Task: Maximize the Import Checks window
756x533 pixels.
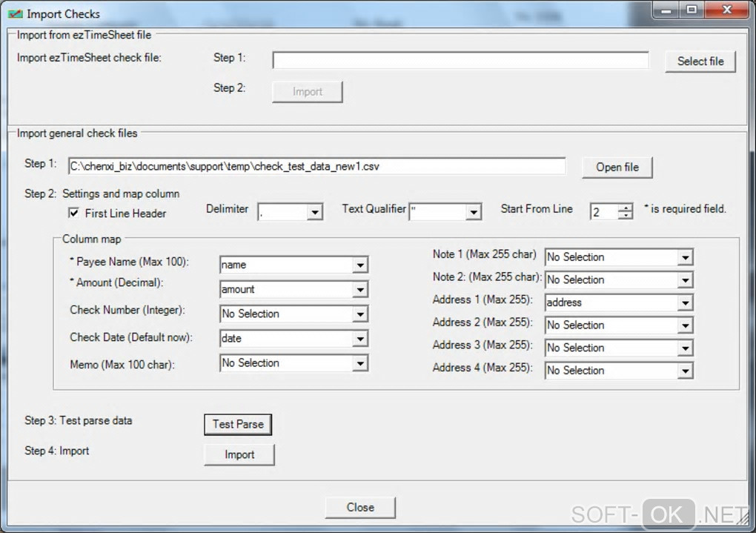Action: tap(692, 10)
